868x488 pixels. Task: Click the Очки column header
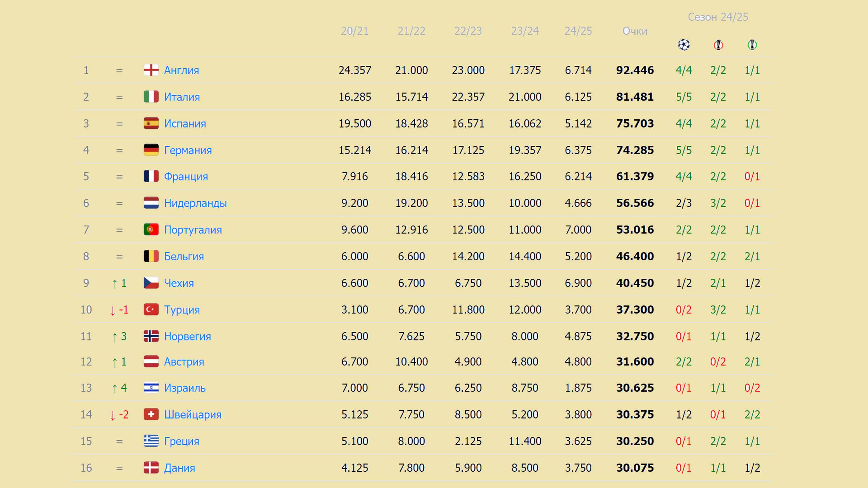(x=635, y=31)
